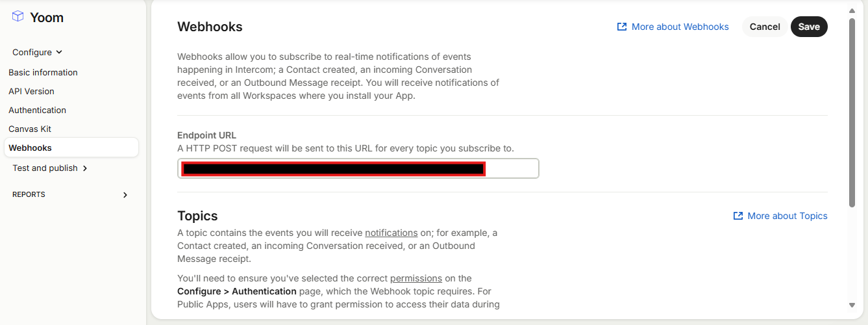This screenshot has width=868, height=325.
Task: Save the webhook settings
Action: (x=809, y=27)
